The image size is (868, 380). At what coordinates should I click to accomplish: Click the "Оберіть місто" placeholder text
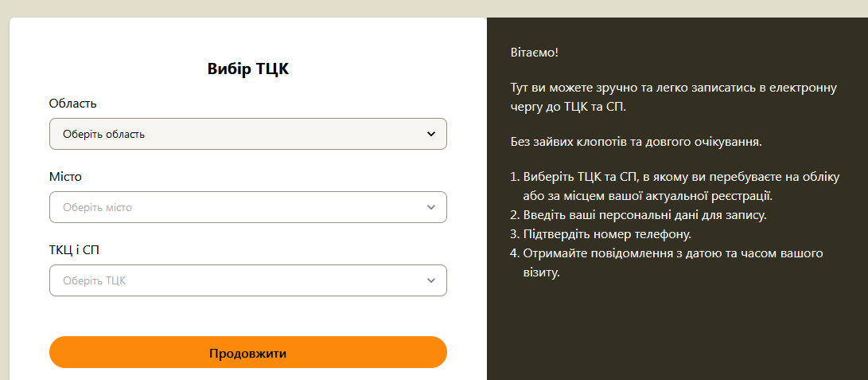tap(97, 208)
